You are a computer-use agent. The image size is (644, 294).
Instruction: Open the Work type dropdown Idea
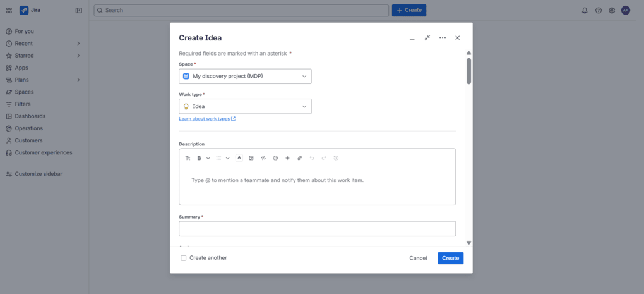coord(245,106)
